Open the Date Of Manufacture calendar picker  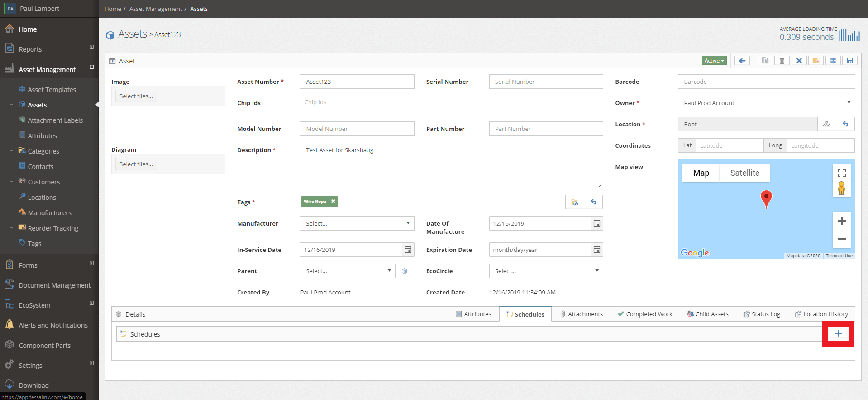click(597, 223)
